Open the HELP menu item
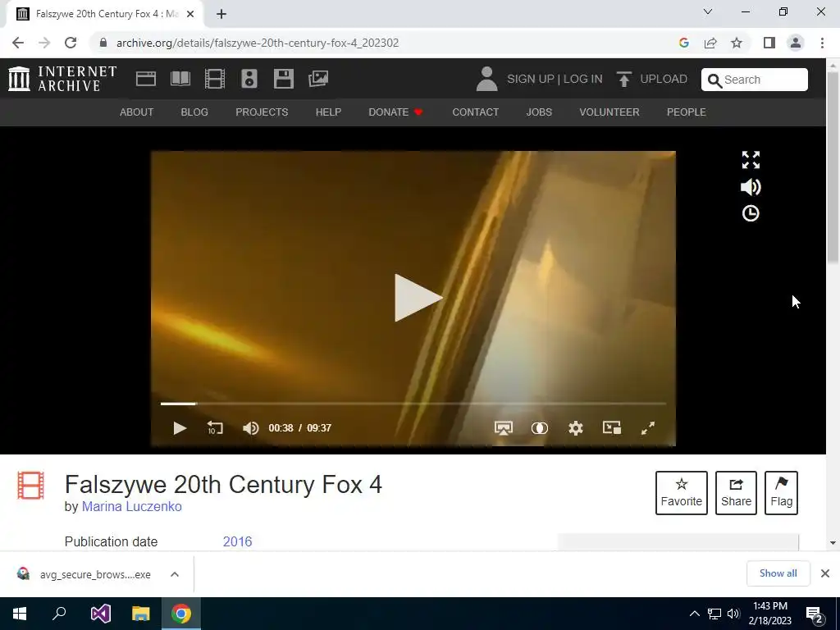Screen dimensions: 840x630 [x=328, y=112]
